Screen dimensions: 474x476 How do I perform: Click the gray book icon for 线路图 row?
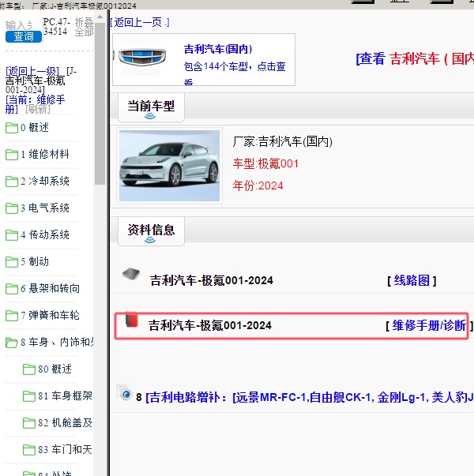click(x=131, y=274)
